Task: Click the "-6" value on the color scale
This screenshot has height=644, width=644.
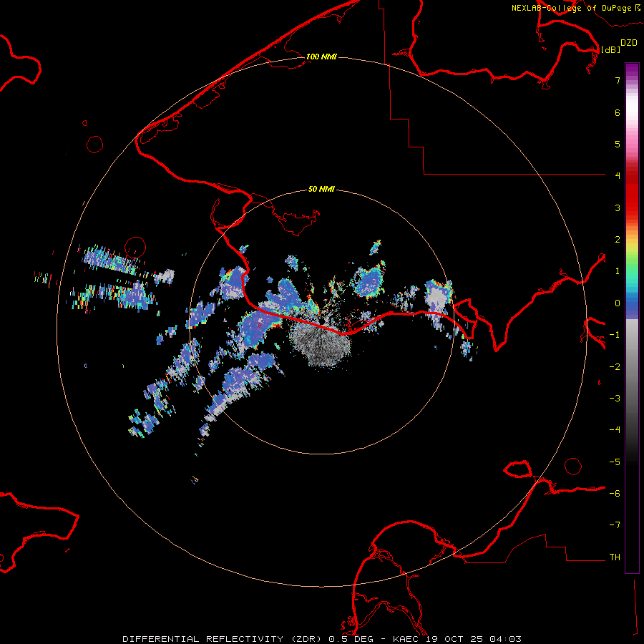Action: [x=615, y=494]
